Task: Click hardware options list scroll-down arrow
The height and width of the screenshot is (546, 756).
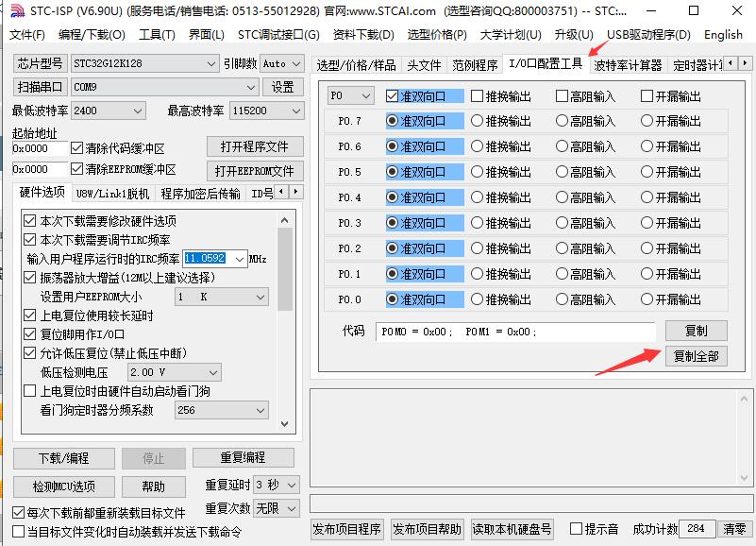Action: 284,424
